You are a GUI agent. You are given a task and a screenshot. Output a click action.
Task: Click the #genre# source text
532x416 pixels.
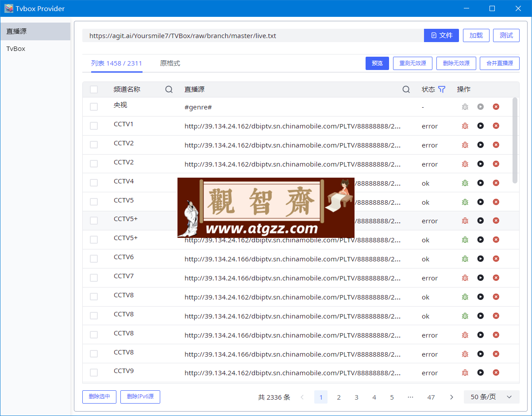pyautogui.click(x=198, y=107)
